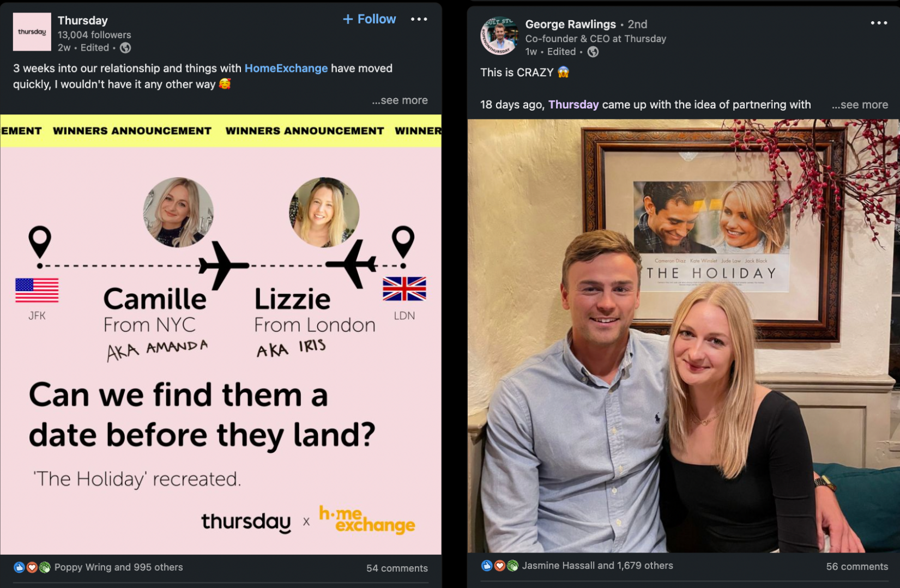The width and height of the screenshot is (900, 588).
Task: Follow the Thursday page
Action: (x=370, y=19)
